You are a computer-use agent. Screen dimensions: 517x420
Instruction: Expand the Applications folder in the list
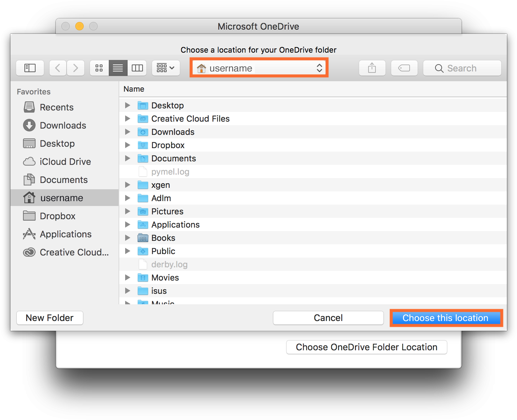[x=128, y=224]
